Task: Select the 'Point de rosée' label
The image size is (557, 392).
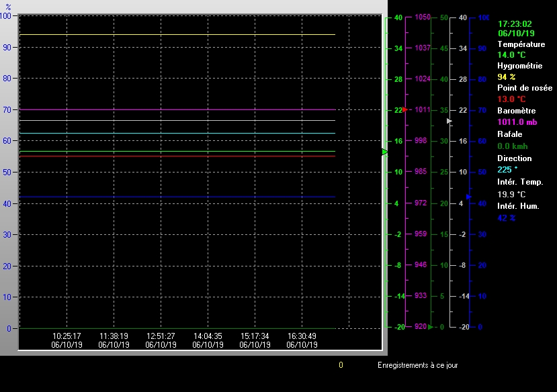Action: click(x=525, y=88)
